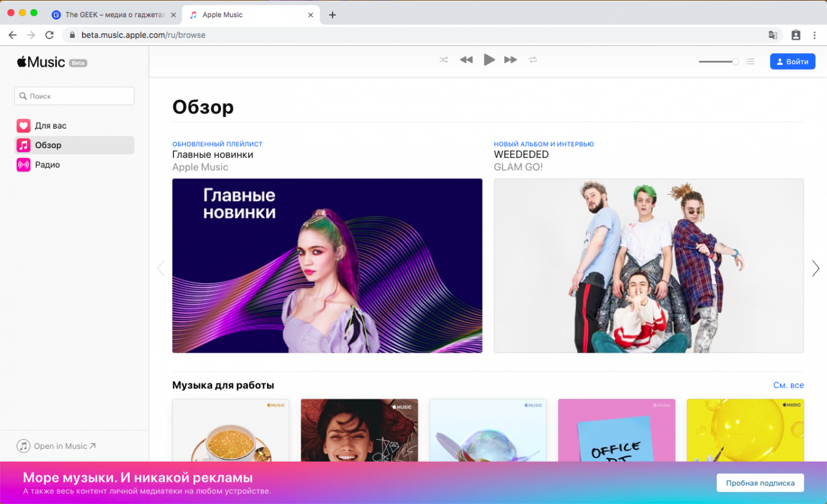This screenshot has height=504, width=827.
Task: Go back in browser history
Action: click(12, 35)
